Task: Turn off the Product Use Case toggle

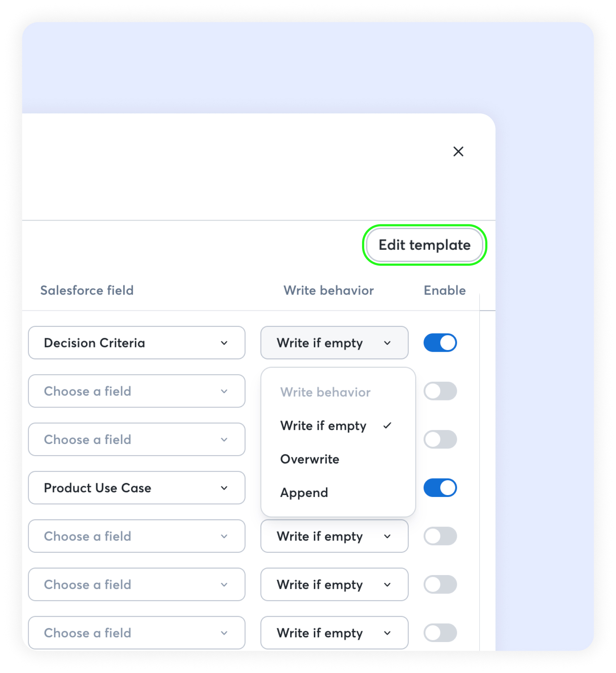Action: coord(440,488)
